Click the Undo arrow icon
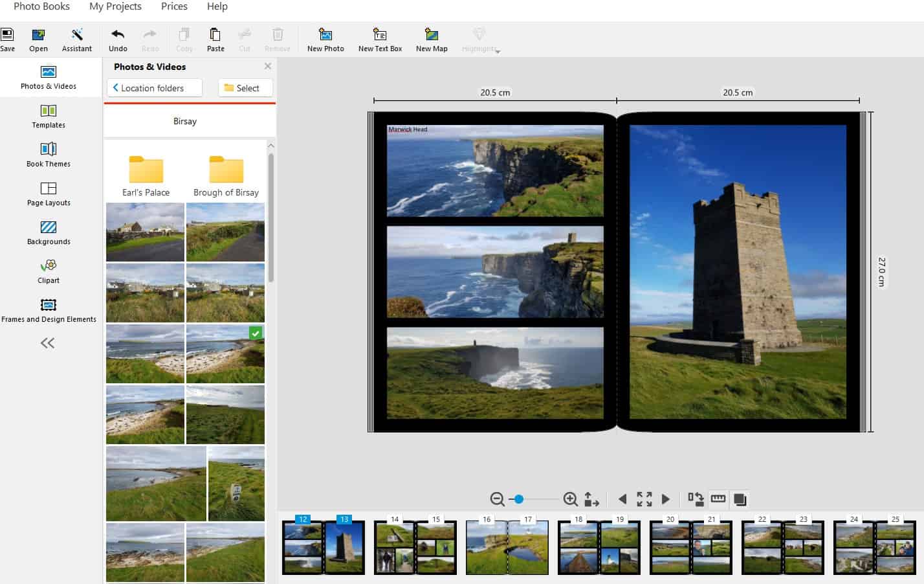924x584 pixels. click(x=118, y=35)
